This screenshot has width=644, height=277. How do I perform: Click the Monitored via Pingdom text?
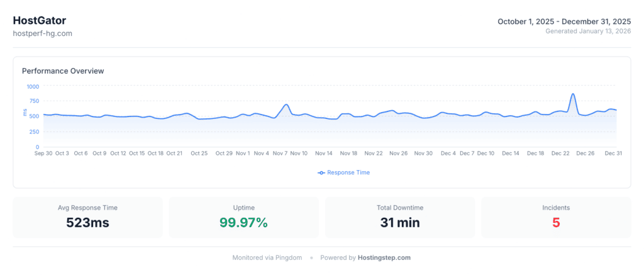[x=267, y=257]
